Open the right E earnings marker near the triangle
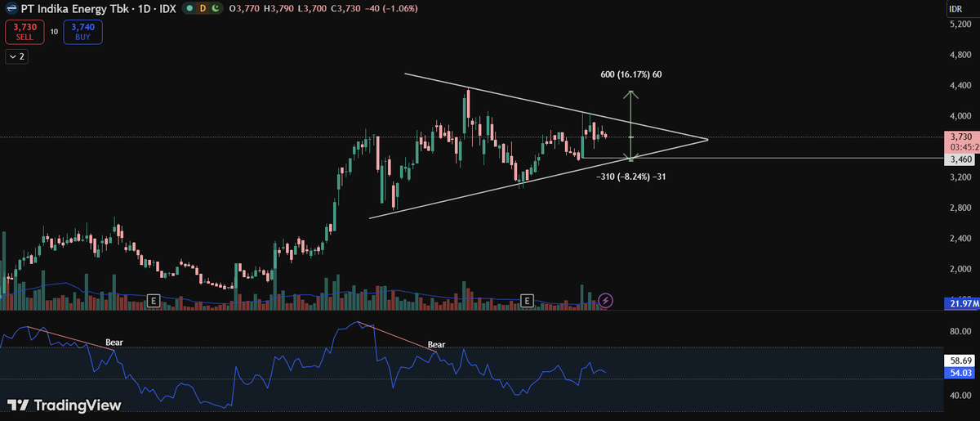 coord(527,301)
